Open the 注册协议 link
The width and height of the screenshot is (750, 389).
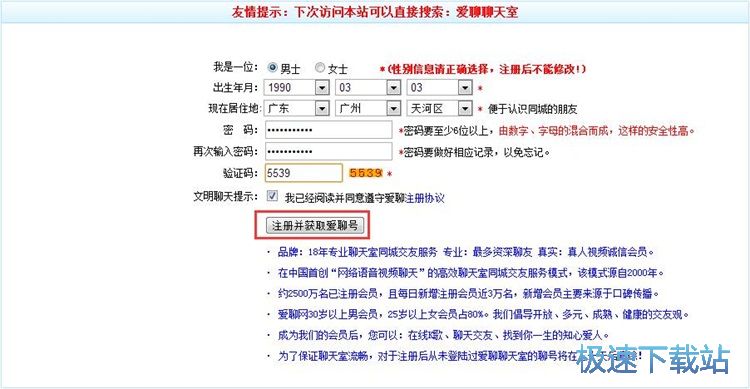click(425, 198)
